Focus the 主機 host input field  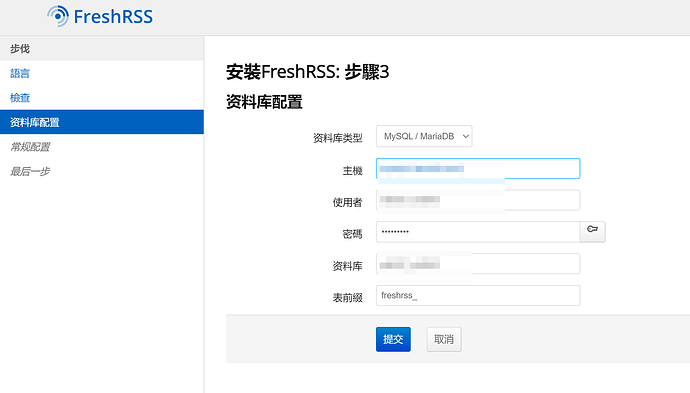coord(478,169)
